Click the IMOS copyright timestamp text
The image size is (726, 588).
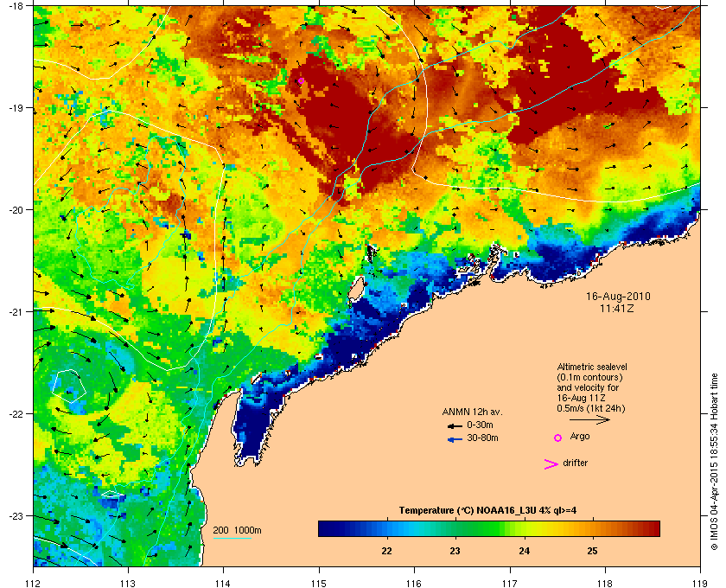[x=714, y=463]
